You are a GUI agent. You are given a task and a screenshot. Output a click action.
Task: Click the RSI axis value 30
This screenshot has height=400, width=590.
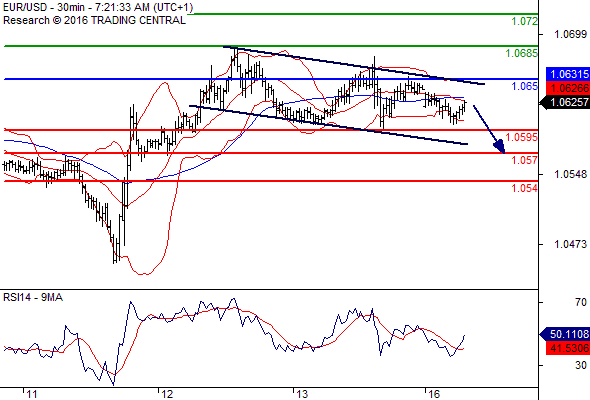point(581,365)
